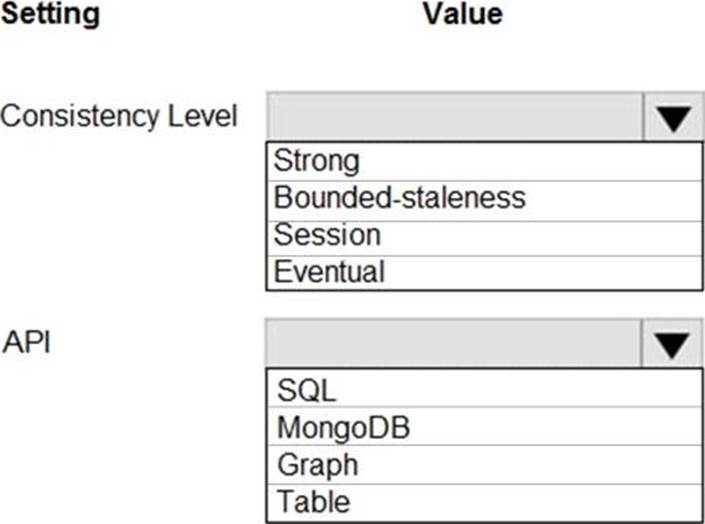The width and height of the screenshot is (705, 524).
Task: Set consistency to Strong
Action: point(484,161)
